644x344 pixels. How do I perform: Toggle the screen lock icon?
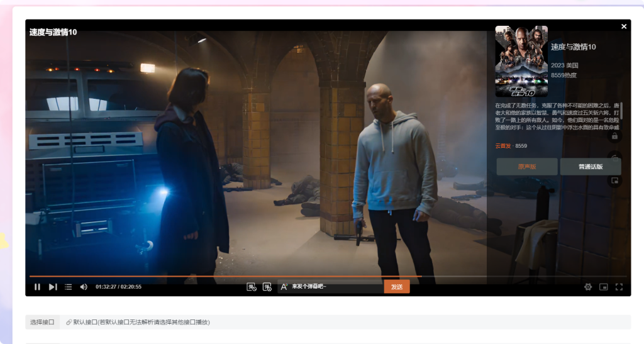pos(614,136)
